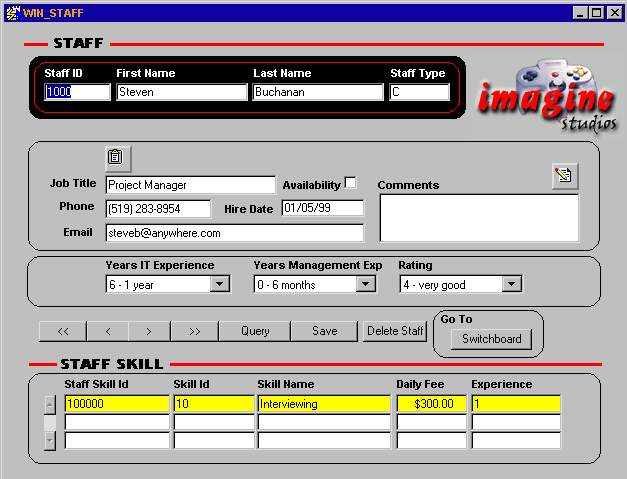Image resolution: width=627 pixels, height=479 pixels.
Task: Click into the Comments text box
Action: pos(478,217)
